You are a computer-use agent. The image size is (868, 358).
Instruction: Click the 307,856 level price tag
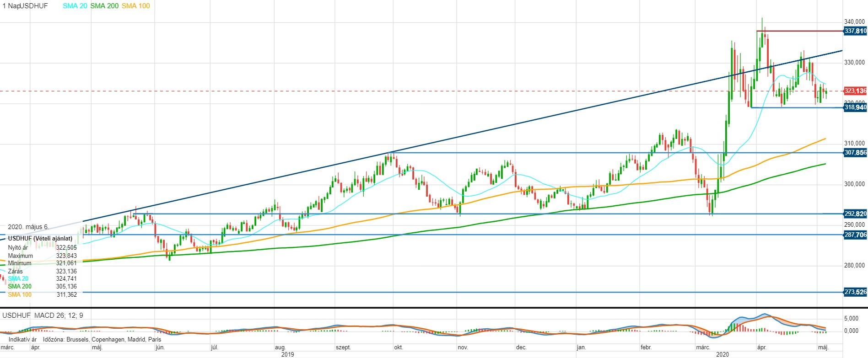point(855,153)
